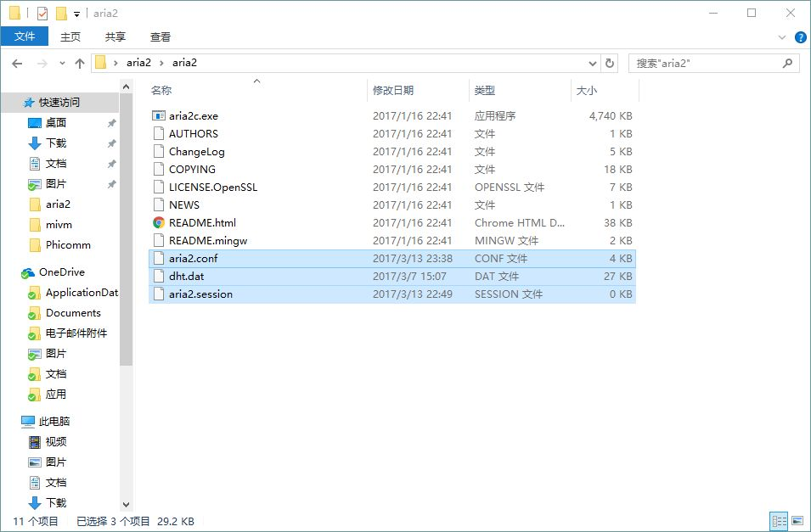Click the Chrome icon beside README.html
Screen dimensions: 811x532
[x=159, y=223]
